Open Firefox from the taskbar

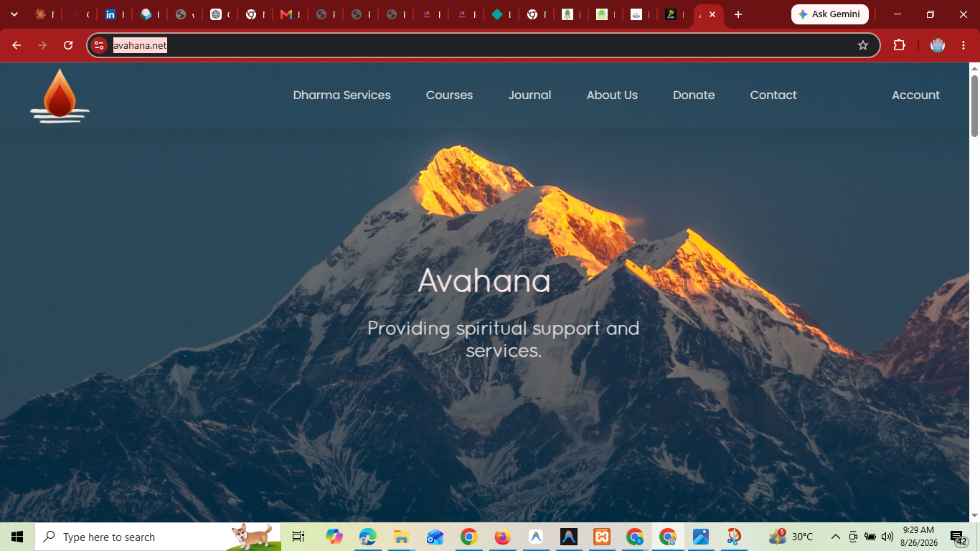[x=502, y=537]
